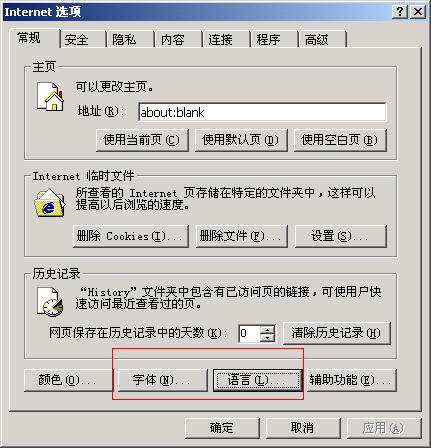Click the temporary files folder icon
Image resolution: width=431 pixels, height=448 pixels.
click(50, 203)
